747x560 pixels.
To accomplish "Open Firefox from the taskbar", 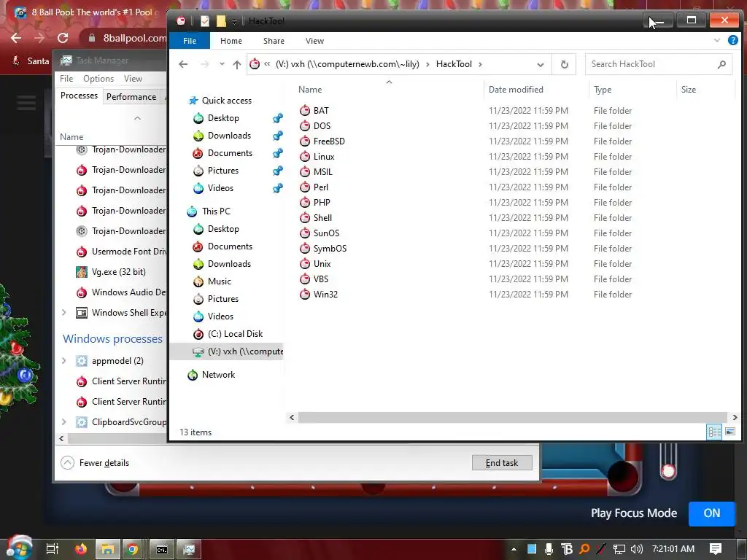I will click(x=81, y=549).
